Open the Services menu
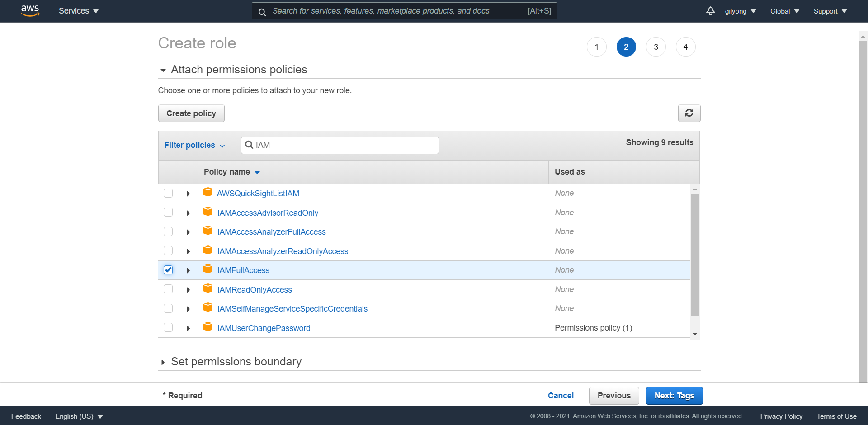 [79, 11]
